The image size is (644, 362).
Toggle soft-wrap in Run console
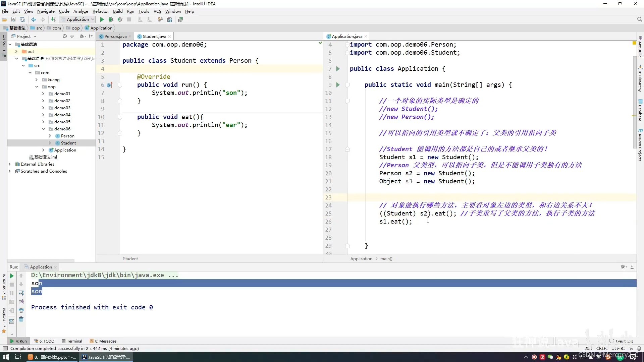(x=21, y=293)
